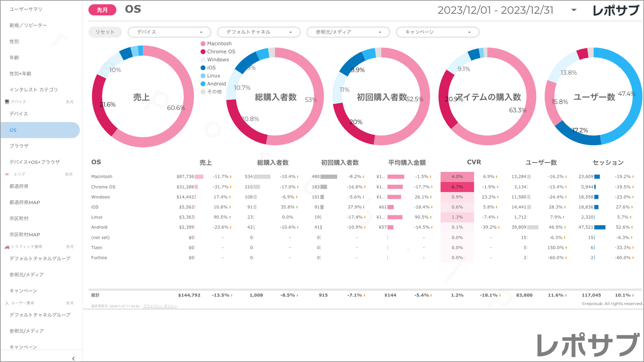This screenshot has height=362, width=644.
Task: Click the Windows legend marker
Action: (203, 60)
